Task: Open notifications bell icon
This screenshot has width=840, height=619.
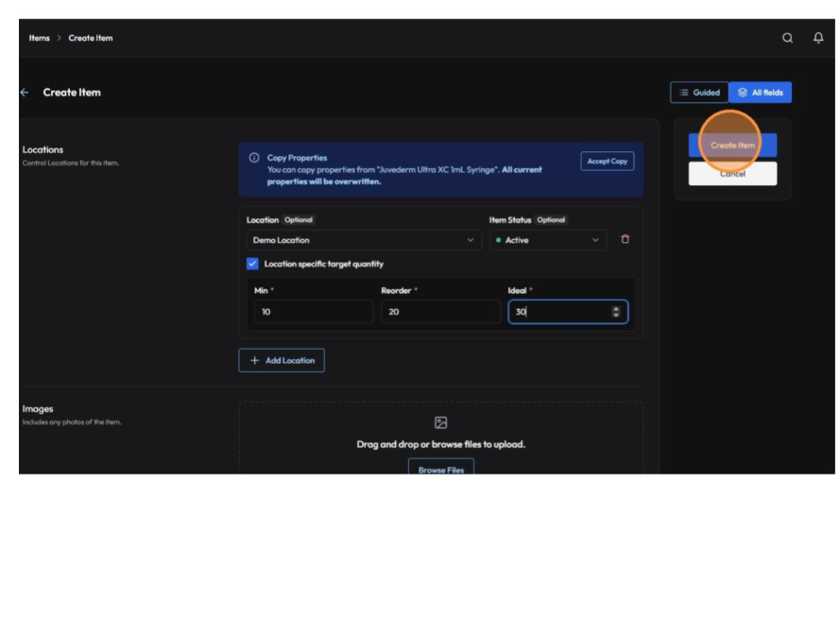Action: click(x=818, y=38)
